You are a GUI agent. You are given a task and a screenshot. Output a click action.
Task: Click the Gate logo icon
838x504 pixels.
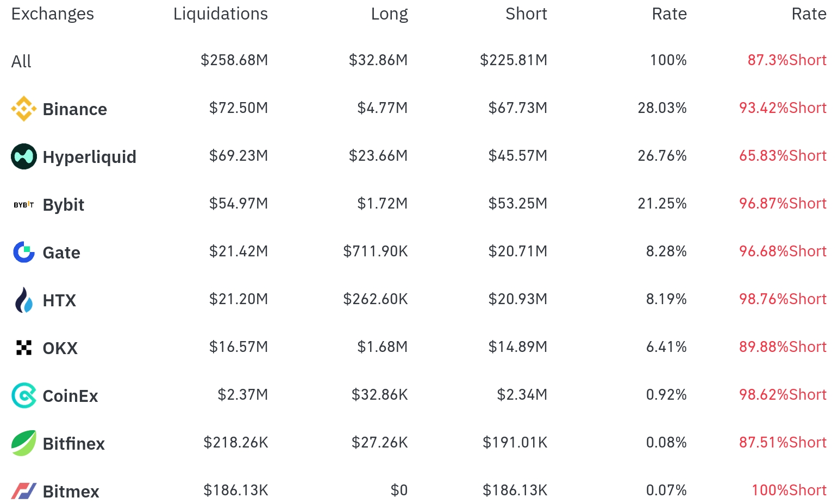pos(24,252)
